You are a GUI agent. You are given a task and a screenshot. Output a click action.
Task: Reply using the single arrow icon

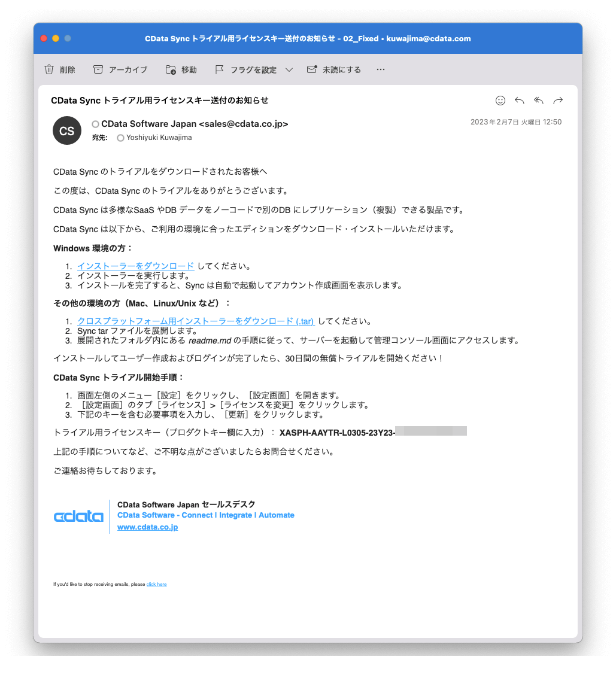520,101
